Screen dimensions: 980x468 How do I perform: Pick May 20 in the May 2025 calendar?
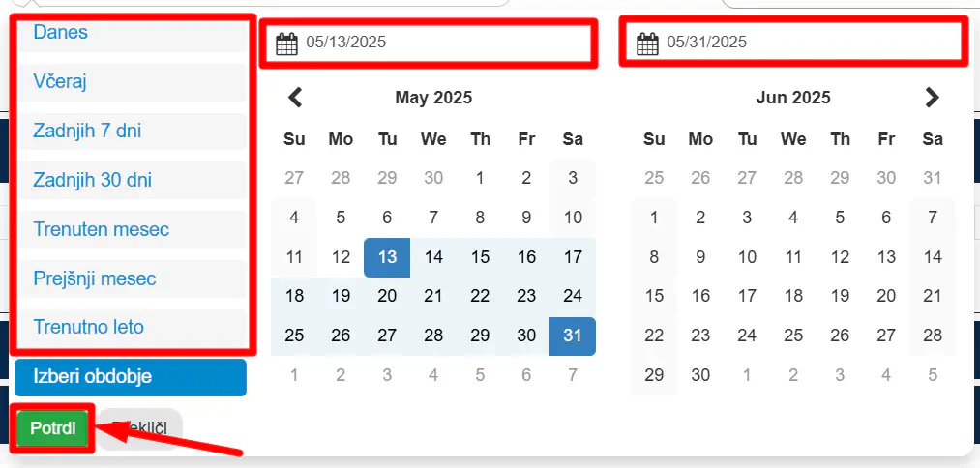coord(387,296)
